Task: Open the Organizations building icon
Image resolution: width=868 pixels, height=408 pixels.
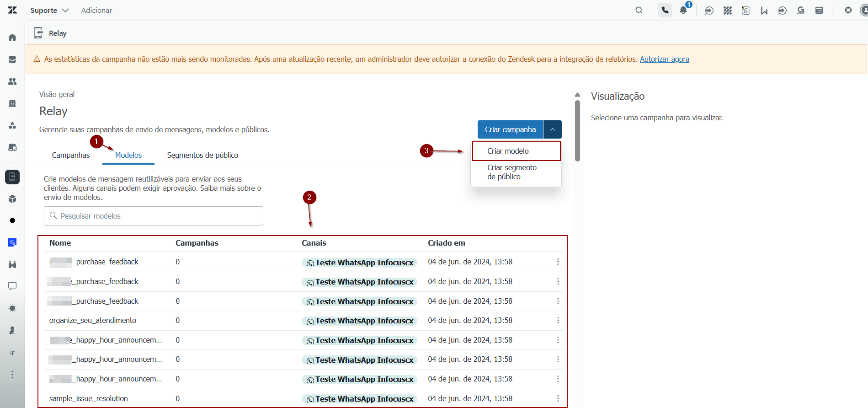Action: coord(12,103)
